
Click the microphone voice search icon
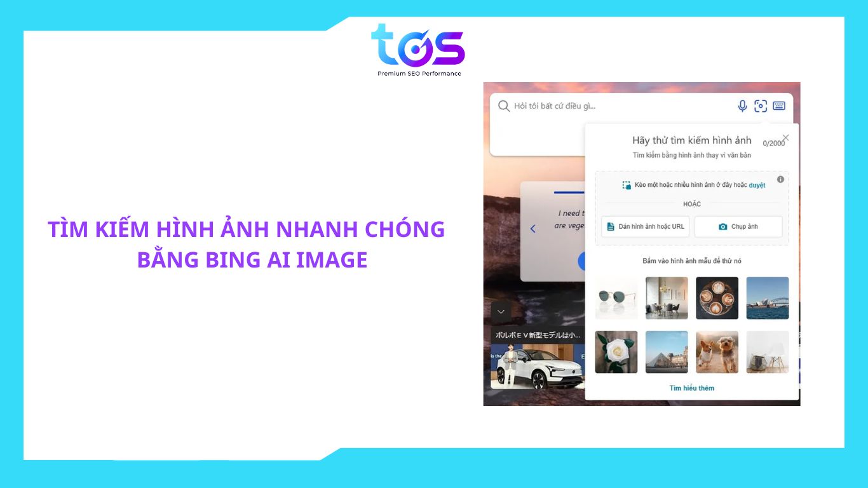(x=742, y=106)
